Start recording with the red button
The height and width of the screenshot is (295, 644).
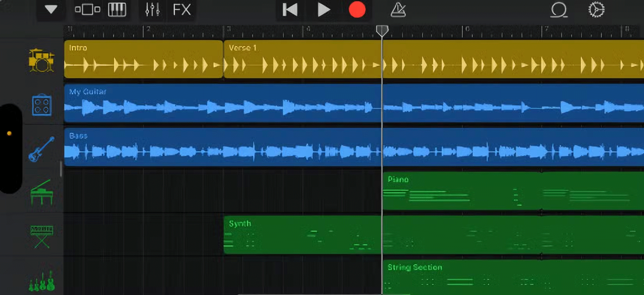click(357, 10)
